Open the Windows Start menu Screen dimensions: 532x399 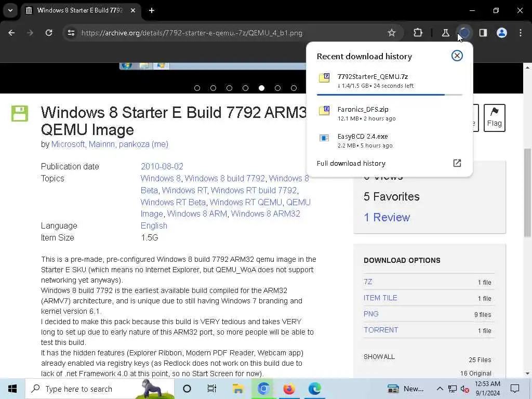[x=12, y=389]
